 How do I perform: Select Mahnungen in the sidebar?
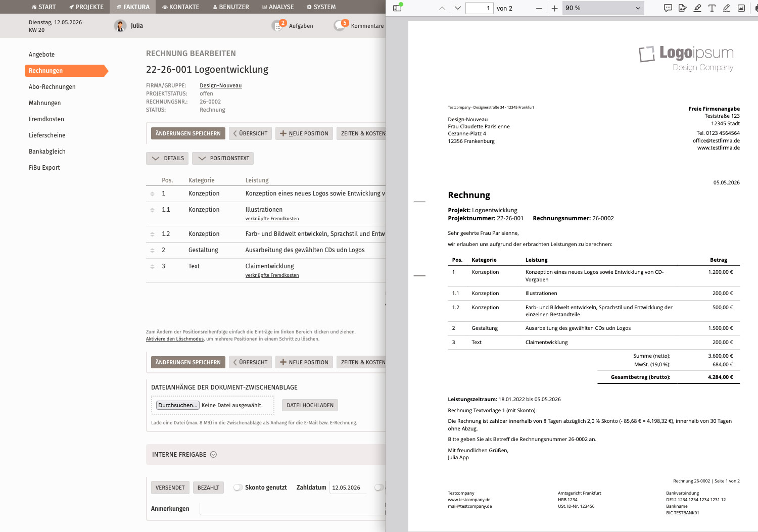pyautogui.click(x=44, y=103)
